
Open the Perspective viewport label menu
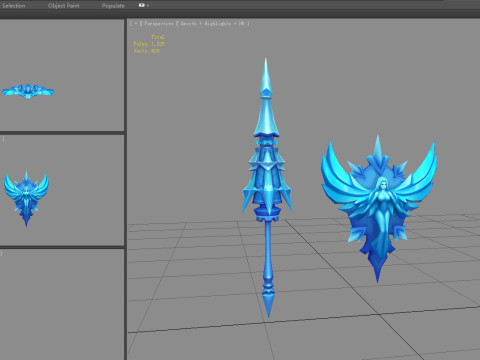click(x=159, y=23)
